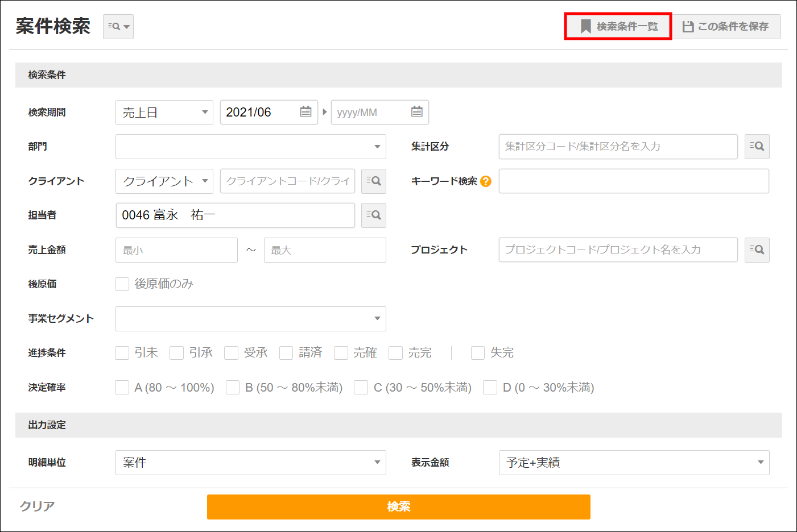This screenshot has height=532, width=797.
Task: Clear all conditions via クリア
Action: [x=36, y=505]
